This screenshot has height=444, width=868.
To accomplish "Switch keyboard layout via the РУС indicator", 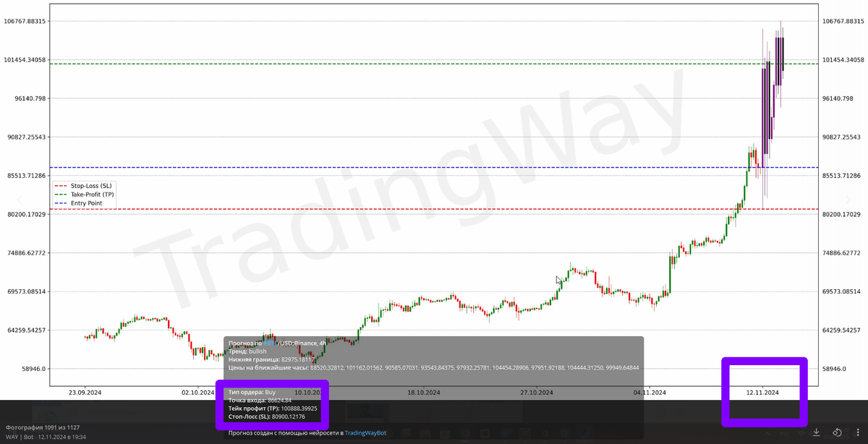I will pyautogui.click(x=784, y=432).
